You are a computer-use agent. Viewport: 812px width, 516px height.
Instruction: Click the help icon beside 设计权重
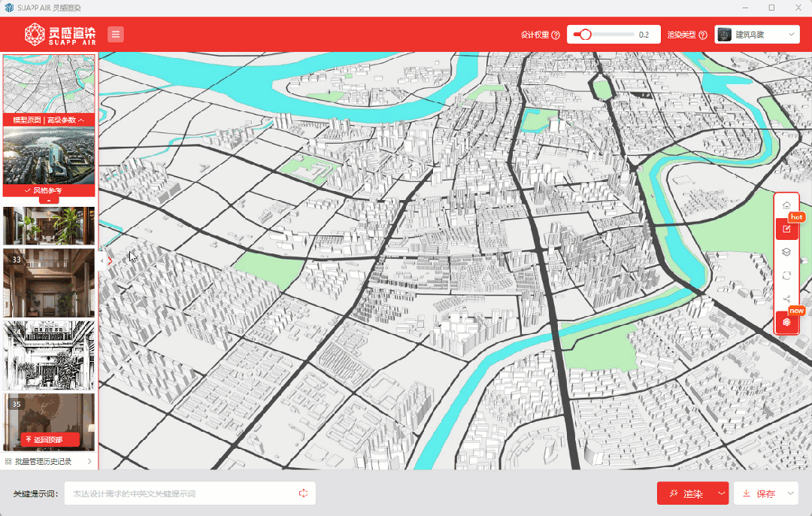point(556,35)
